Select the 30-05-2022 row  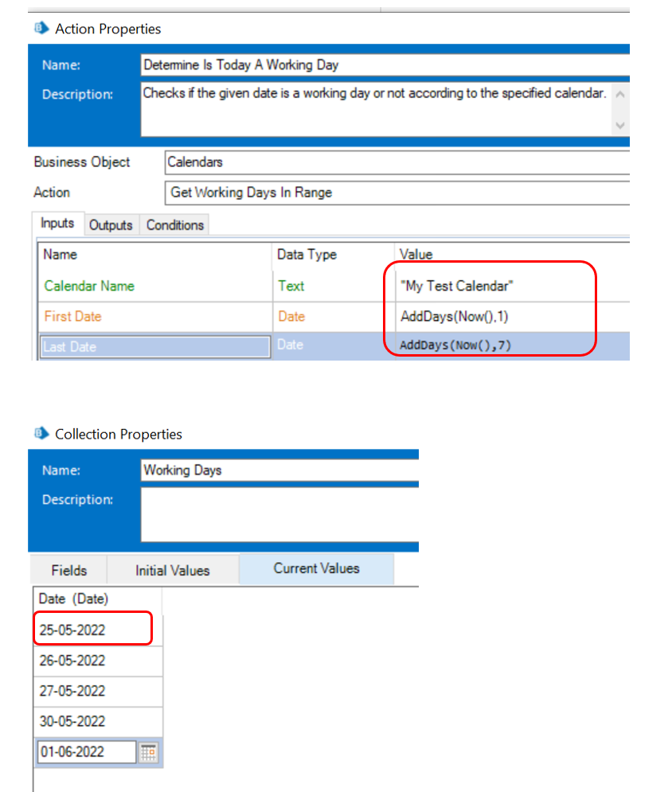tap(98, 721)
